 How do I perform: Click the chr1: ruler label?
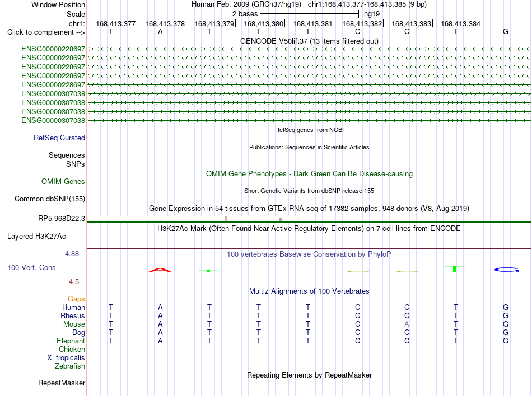[x=77, y=23]
